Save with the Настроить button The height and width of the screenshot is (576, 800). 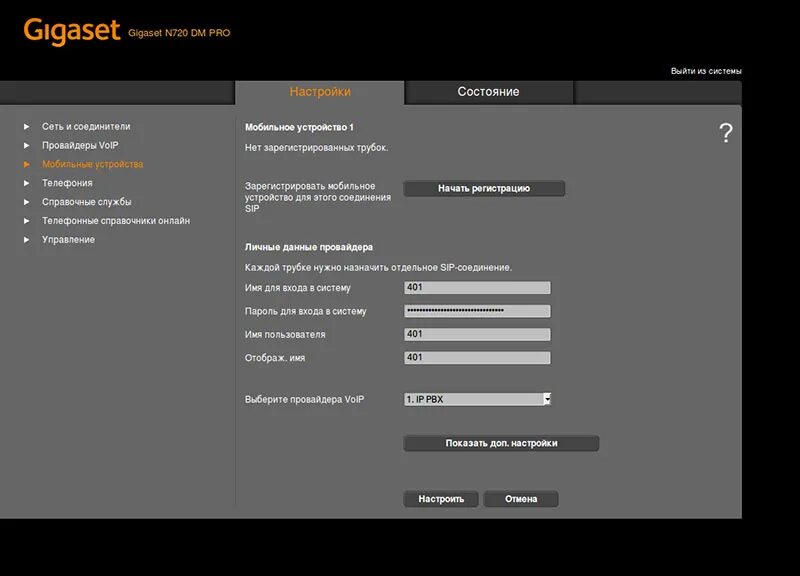tap(441, 499)
